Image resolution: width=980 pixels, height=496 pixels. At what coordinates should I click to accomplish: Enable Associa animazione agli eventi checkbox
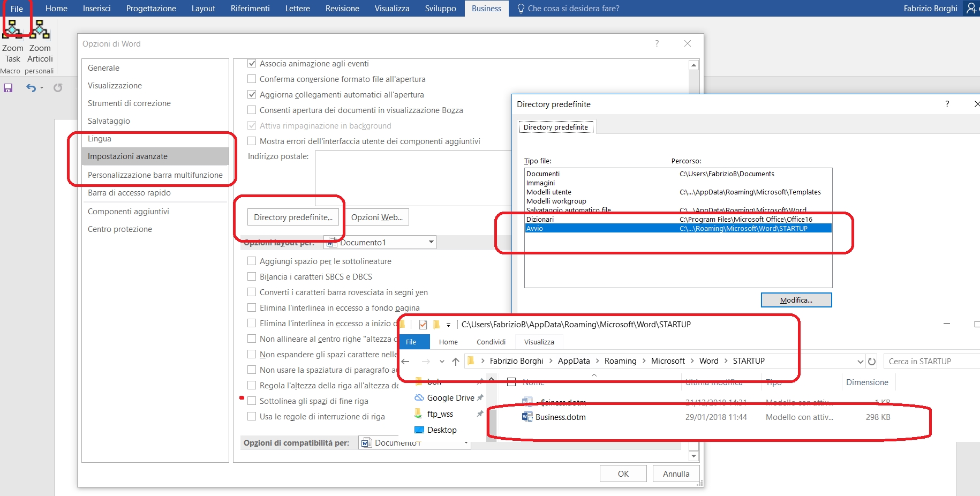click(252, 64)
